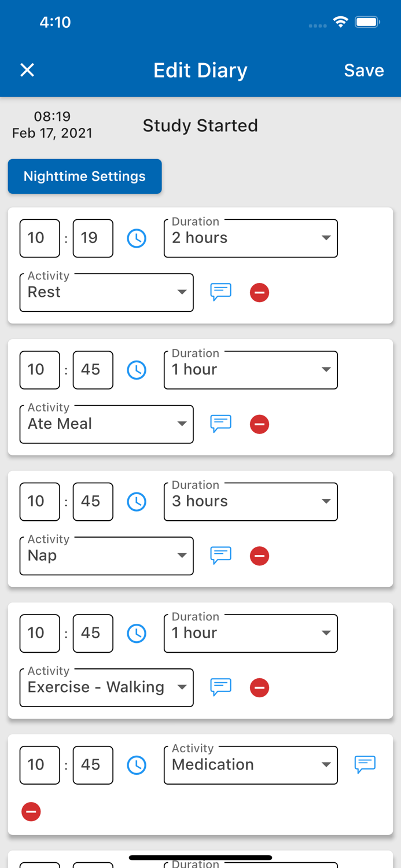Add a comment to the Rest entry
Viewport: 401px width, 868px height.
220,292
